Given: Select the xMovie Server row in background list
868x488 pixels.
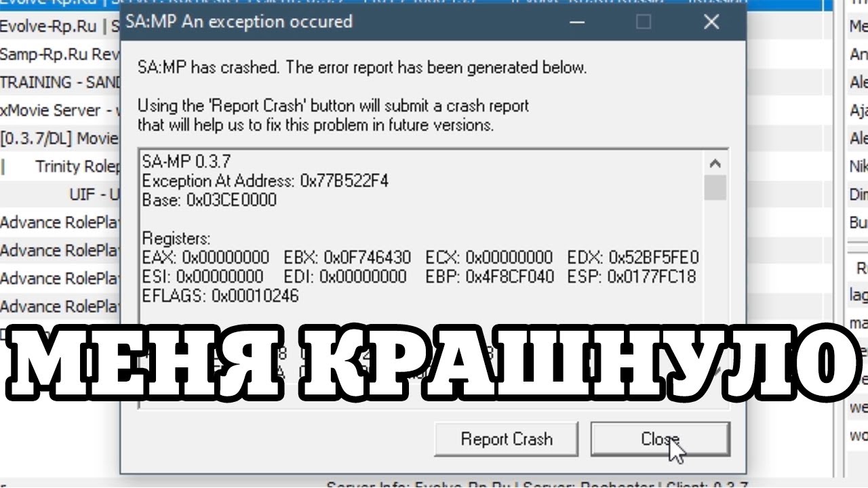Looking at the screenshot, I should coord(60,110).
